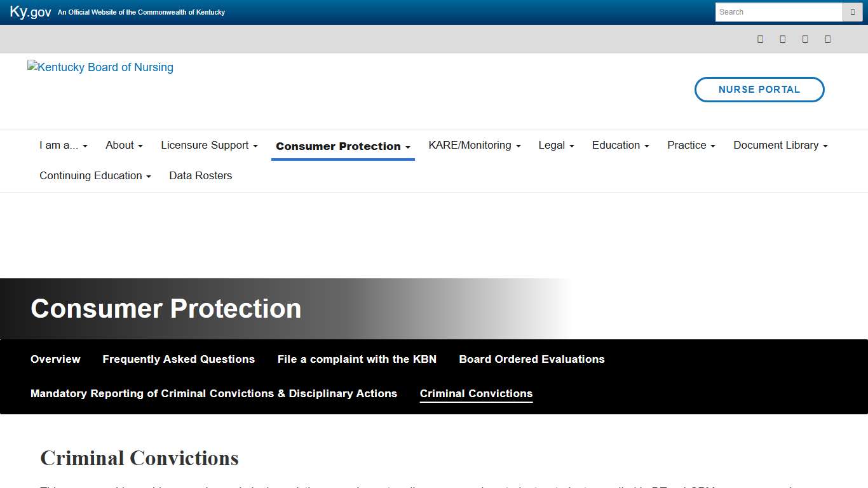Open the Licensure Support dropdown
Viewport: 868px width, 488px height.
point(209,146)
